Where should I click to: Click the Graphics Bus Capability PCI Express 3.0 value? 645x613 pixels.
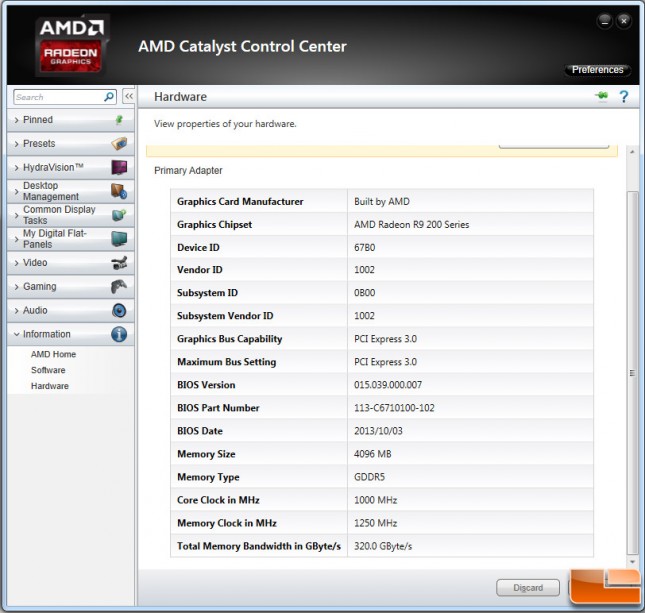pyautogui.click(x=385, y=339)
